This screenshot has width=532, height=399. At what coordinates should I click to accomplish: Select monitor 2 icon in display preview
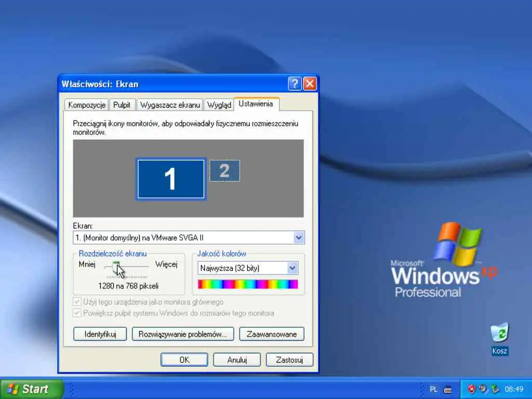point(224,170)
